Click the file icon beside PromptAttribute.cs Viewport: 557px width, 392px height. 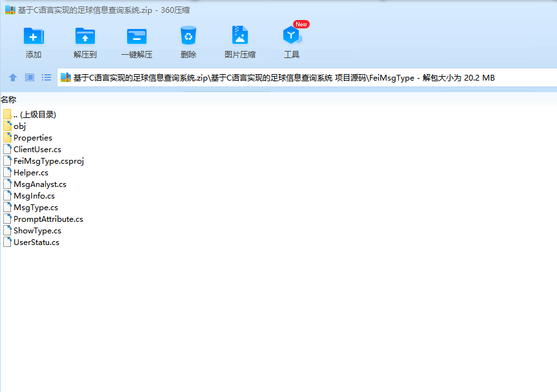tap(8, 219)
